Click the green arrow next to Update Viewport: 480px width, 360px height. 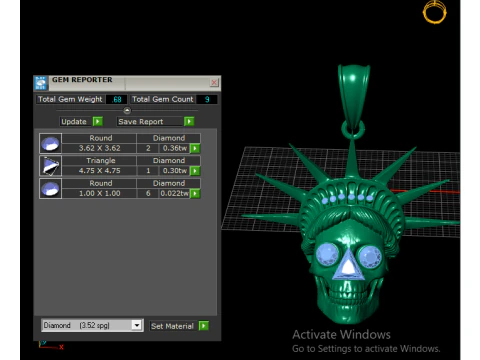[98, 122]
